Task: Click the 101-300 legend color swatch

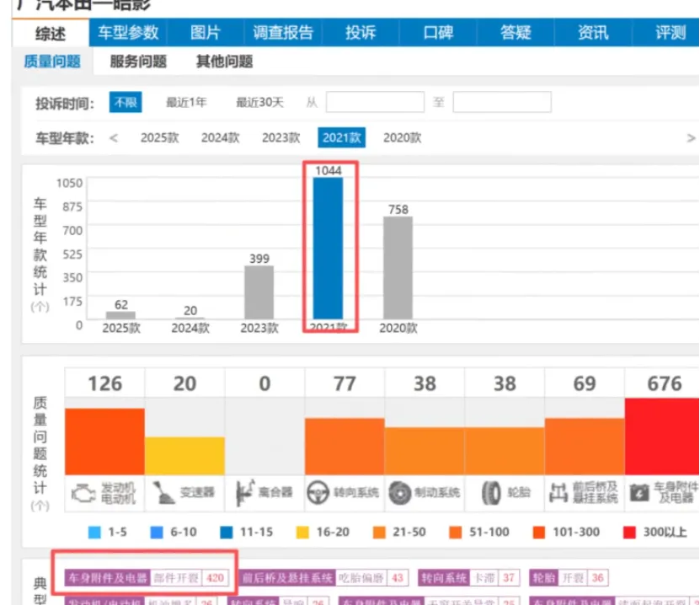Action: [539, 533]
